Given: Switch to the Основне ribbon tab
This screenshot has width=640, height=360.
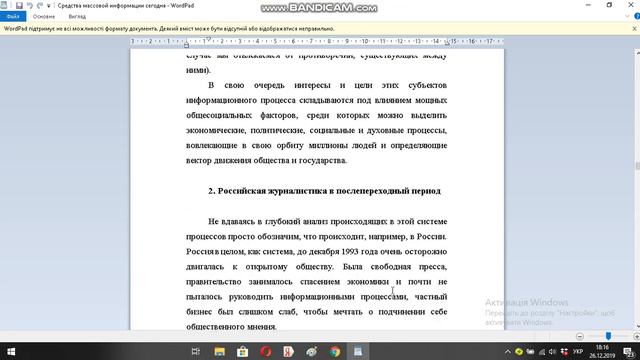Looking at the screenshot, I should click(44, 17).
